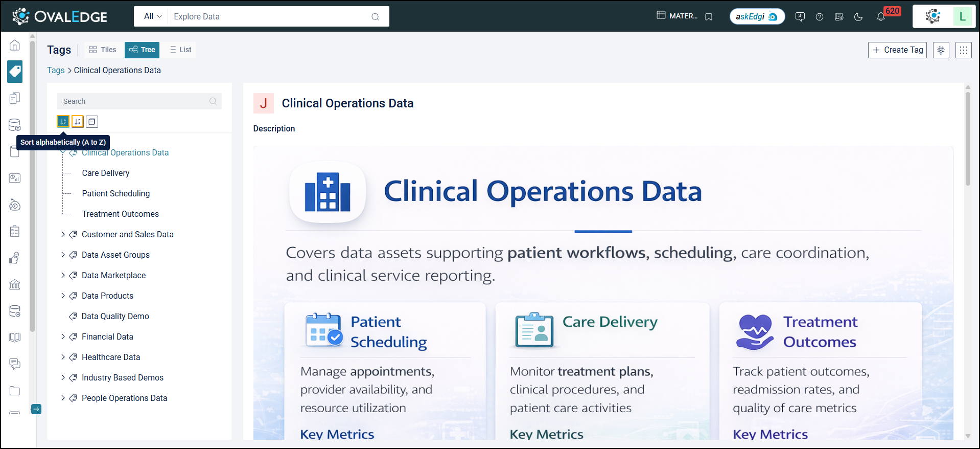The image size is (980, 449).
Task: Switch to the Tiles view tab
Action: (103, 50)
